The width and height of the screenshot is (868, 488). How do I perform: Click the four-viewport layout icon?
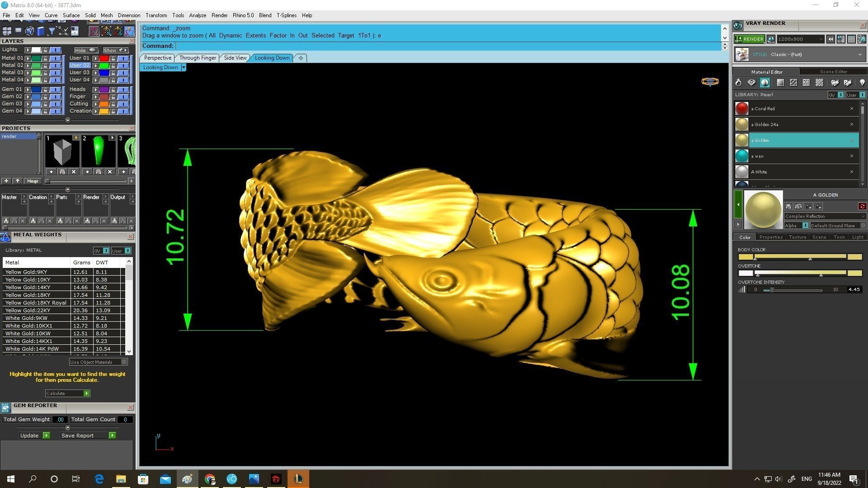[x=7, y=31]
